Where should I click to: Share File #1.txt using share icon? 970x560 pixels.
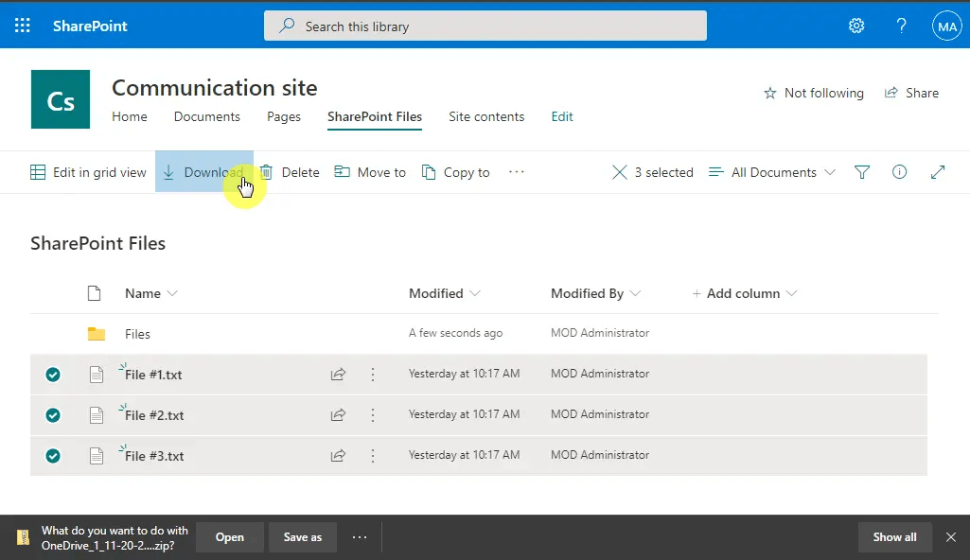pos(338,375)
